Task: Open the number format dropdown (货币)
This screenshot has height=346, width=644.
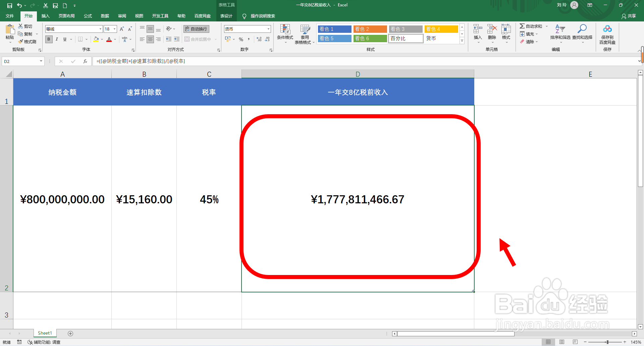Action: pyautogui.click(x=268, y=29)
